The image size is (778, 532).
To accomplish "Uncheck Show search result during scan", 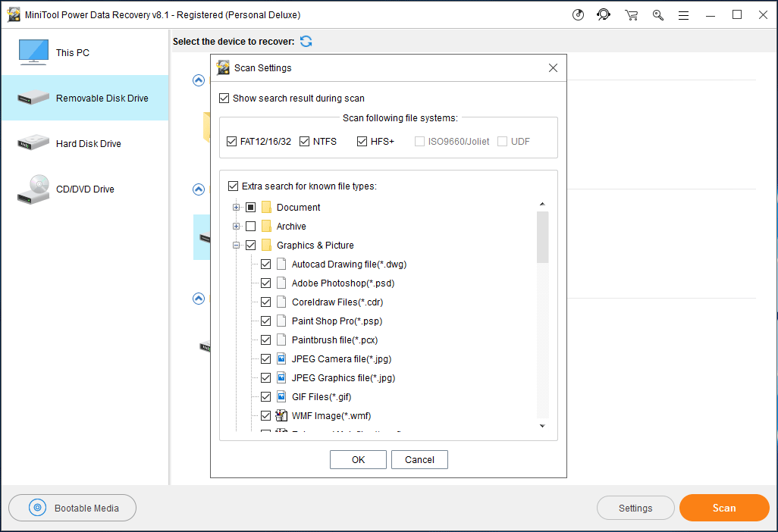I will pyautogui.click(x=224, y=99).
